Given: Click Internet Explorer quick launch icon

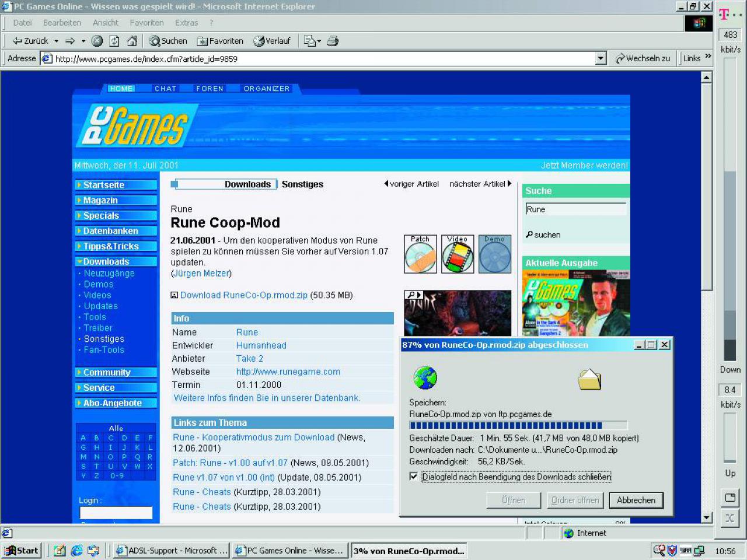Looking at the screenshot, I should [x=76, y=550].
